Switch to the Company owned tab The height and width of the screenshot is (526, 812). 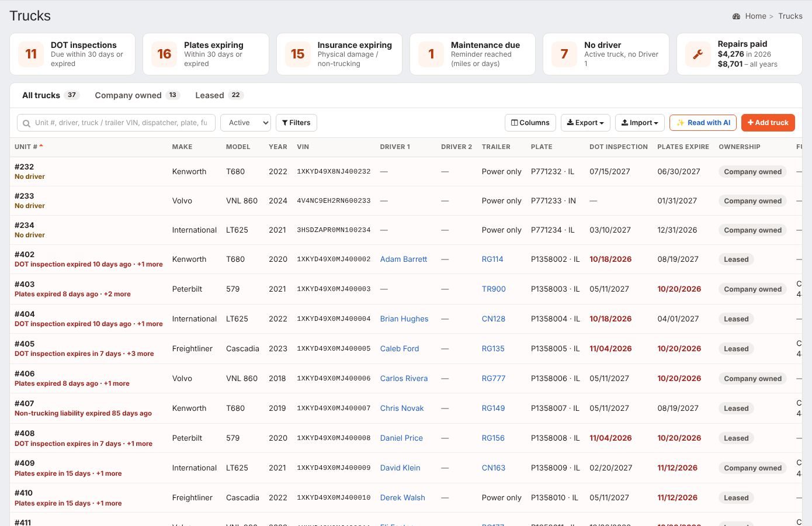click(x=137, y=95)
